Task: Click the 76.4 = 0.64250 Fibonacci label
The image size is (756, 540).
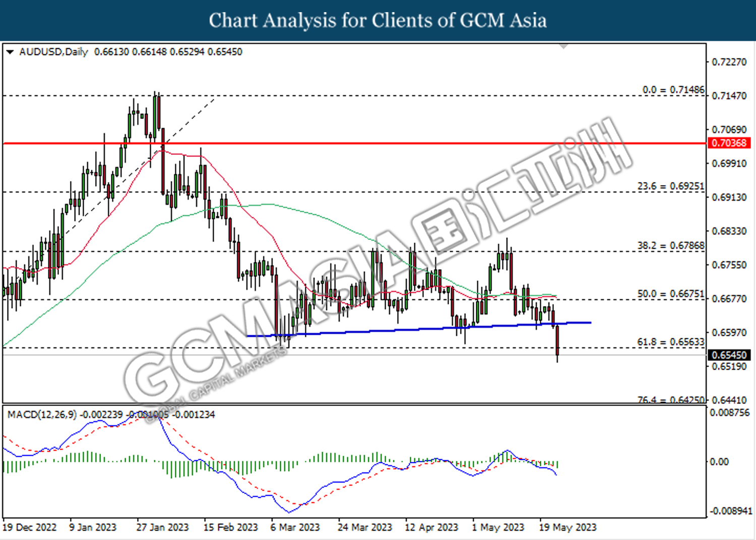Action: click(671, 399)
